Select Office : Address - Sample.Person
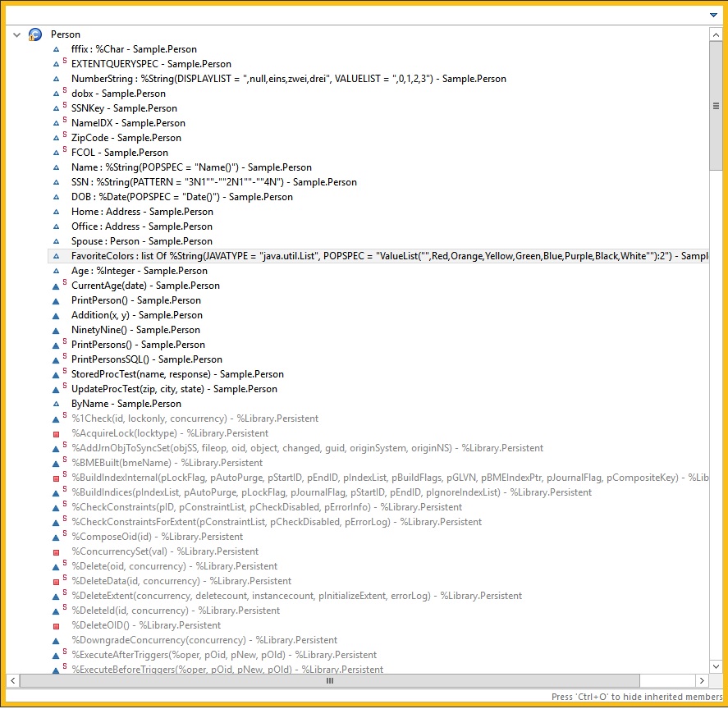 pyautogui.click(x=142, y=226)
